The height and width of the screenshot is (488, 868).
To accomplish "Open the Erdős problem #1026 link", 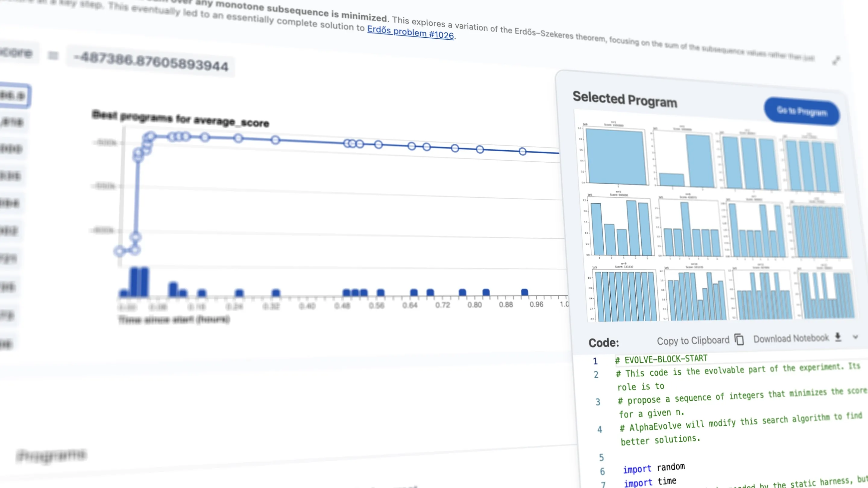I will [410, 32].
